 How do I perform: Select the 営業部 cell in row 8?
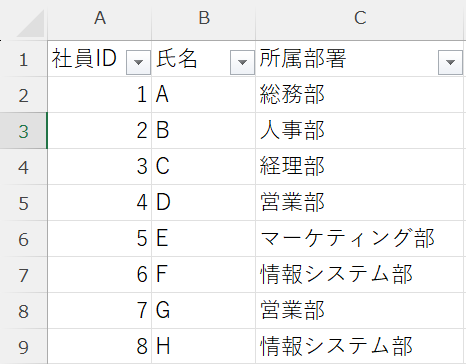[361, 311]
